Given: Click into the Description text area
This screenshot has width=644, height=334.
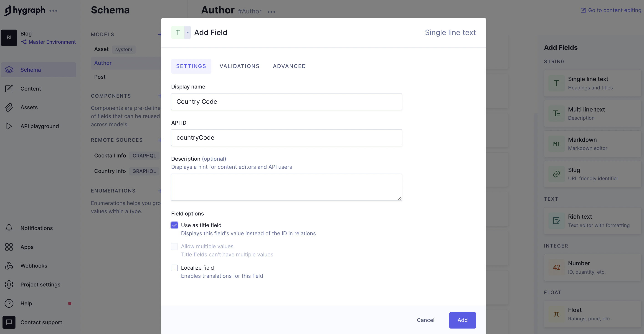Looking at the screenshot, I should 287,187.
